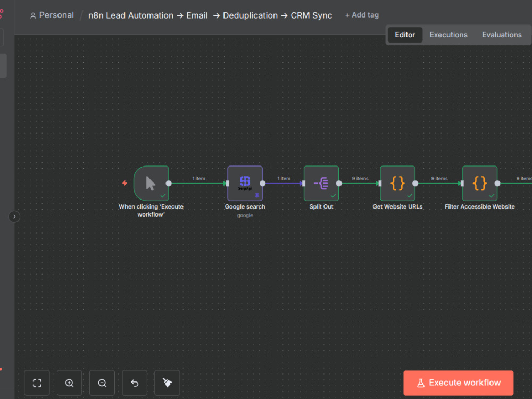Click the '9 items' label after Split Out
The image size is (532, 399).
coord(360,178)
